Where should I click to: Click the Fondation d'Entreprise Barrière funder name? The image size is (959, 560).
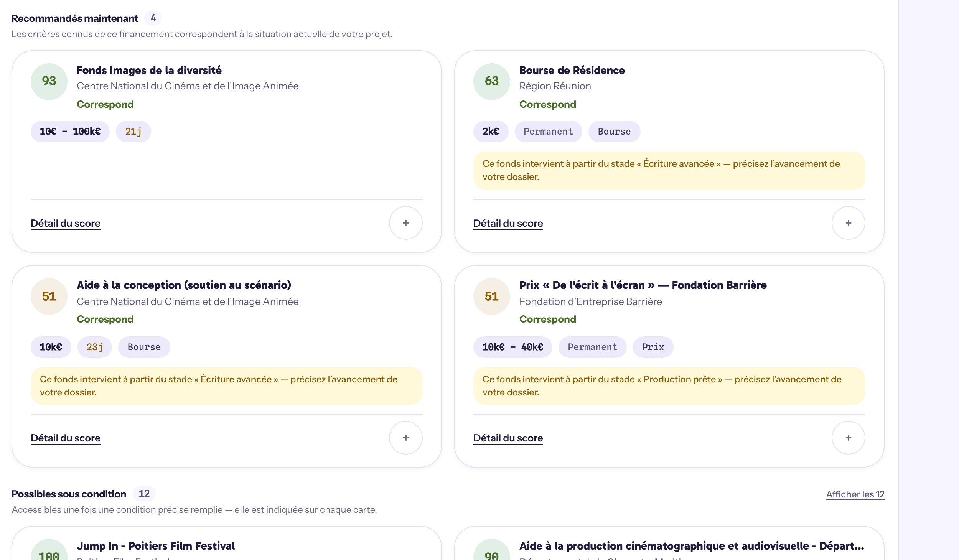pos(591,301)
